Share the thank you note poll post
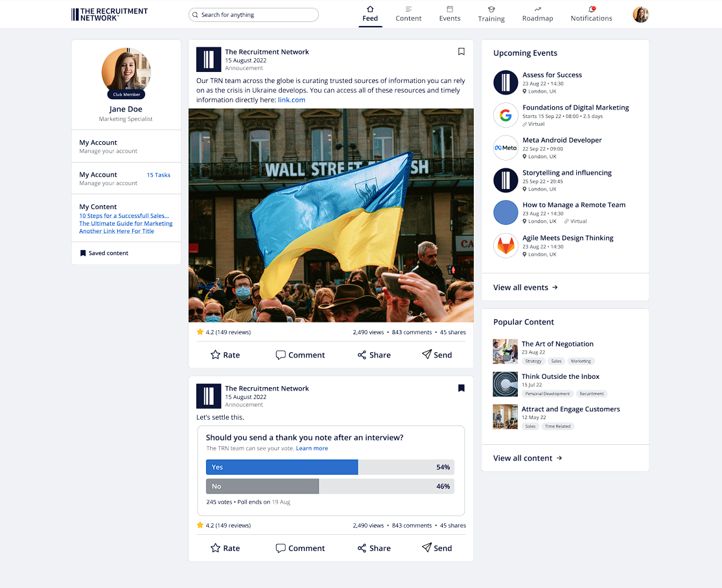 374,548
